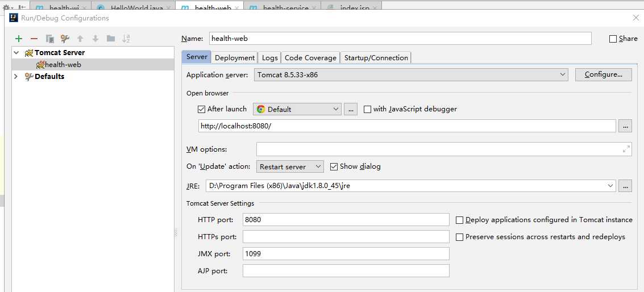The image size is (644, 292).
Task: Create new folder icon in toolbar
Action: pos(111,39)
